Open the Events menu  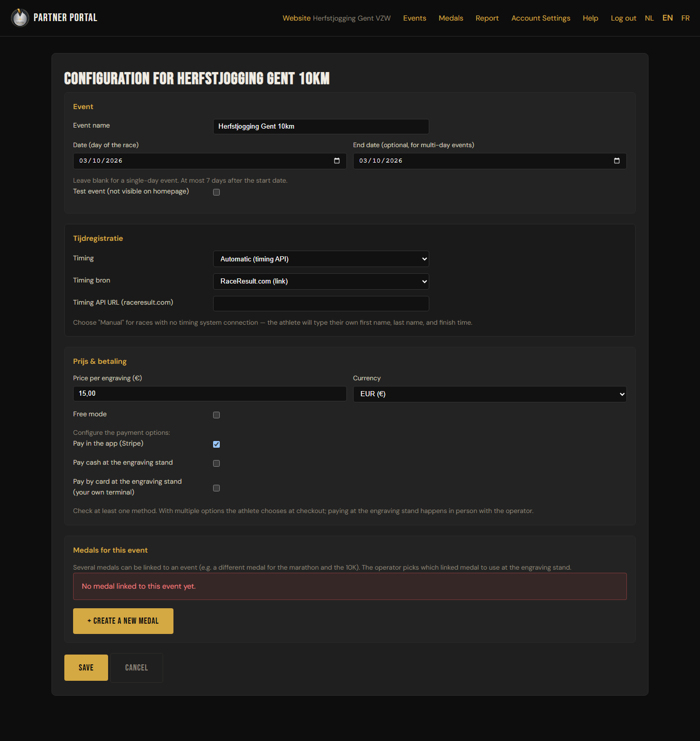pyautogui.click(x=415, y=18)
